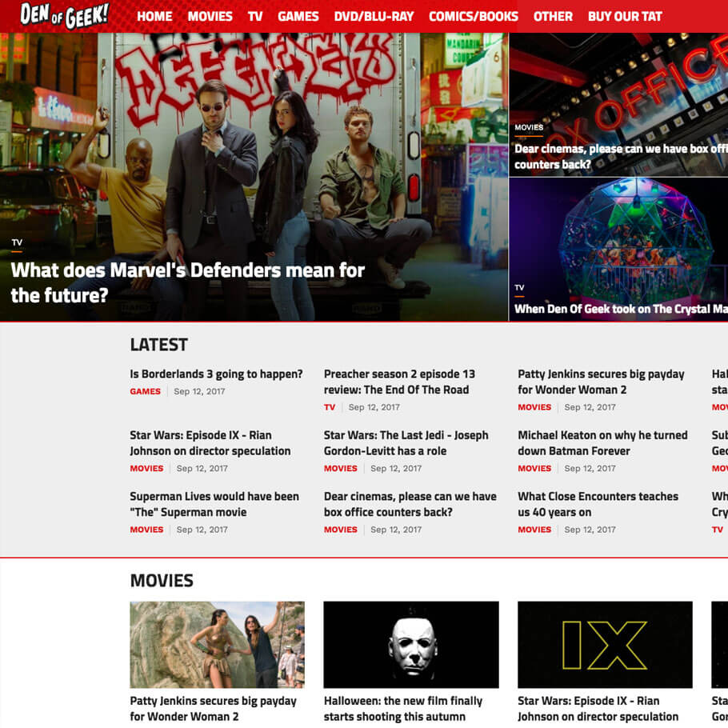Open the GAMES navigation link
This screenshot has height=728, width=728.
tap(298, 16)
